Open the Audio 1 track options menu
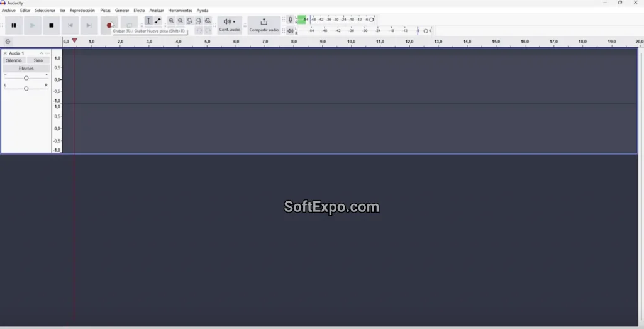This screenshot has width=644, height=329. pos(47,53)
